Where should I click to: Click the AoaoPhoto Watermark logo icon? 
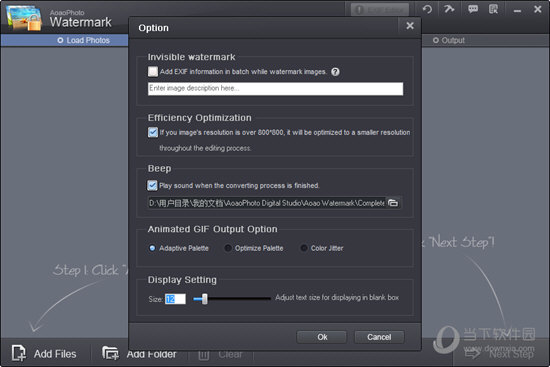point(24,18)
